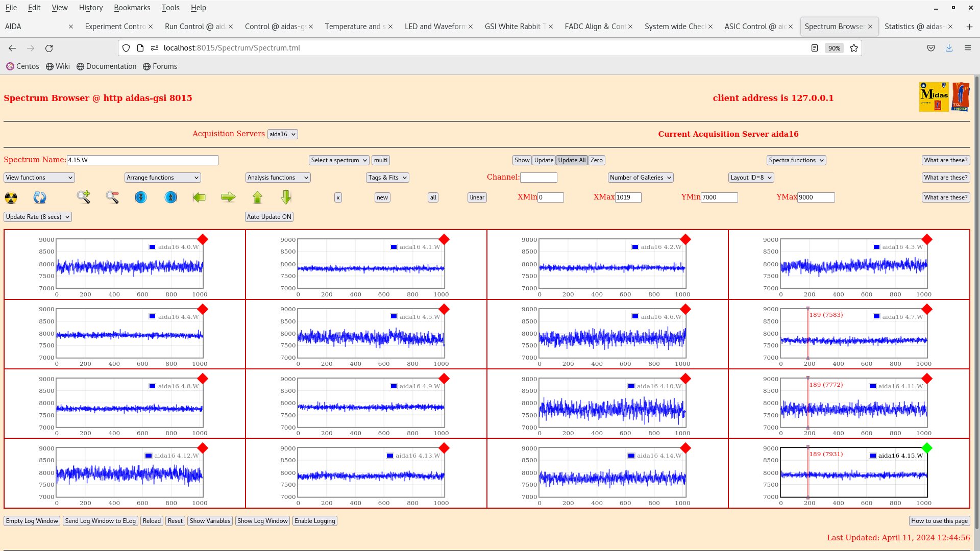Open the Bookmarks menu
The image size is (980, 551).
point(132,8)
